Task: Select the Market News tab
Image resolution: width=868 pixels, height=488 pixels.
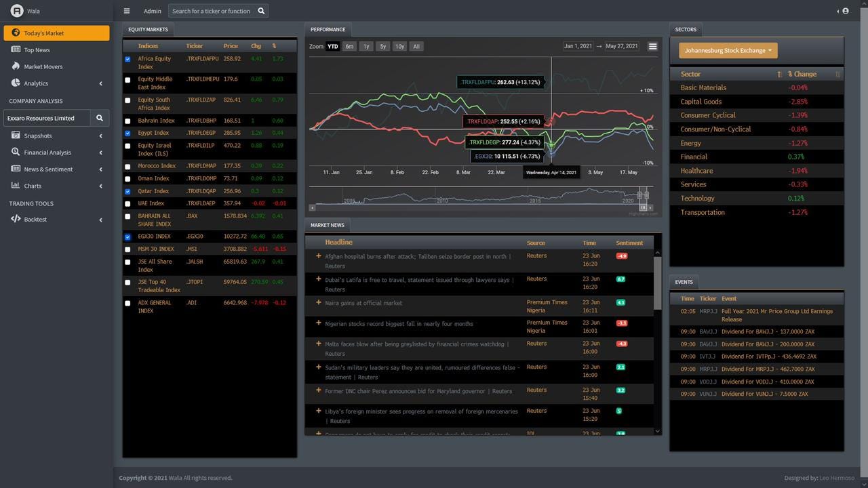Action: (x=328, y=225)
